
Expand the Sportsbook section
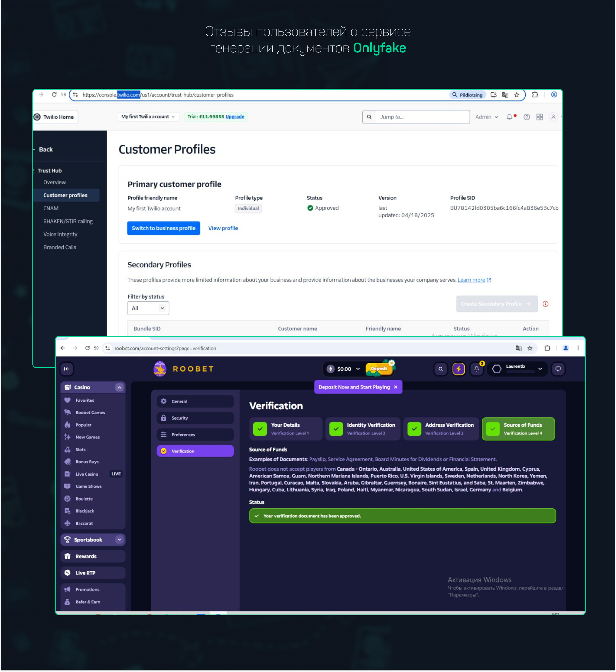pos(119,539)
